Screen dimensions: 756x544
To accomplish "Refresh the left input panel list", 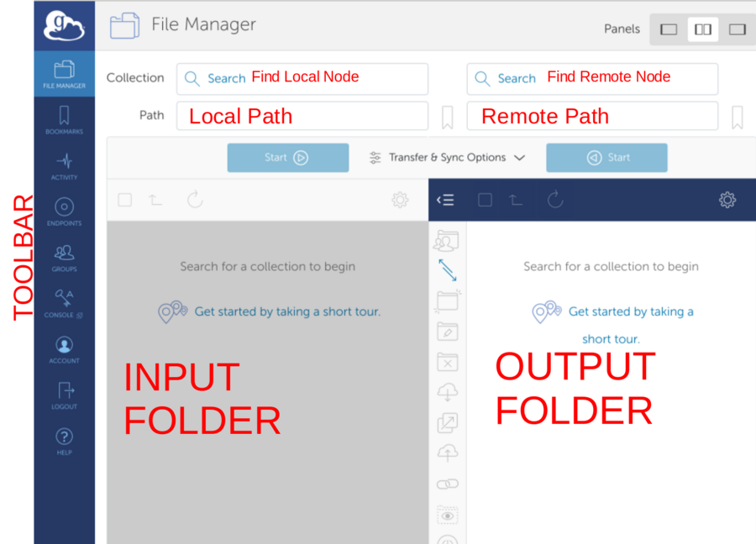I will [x=195, y=200].
